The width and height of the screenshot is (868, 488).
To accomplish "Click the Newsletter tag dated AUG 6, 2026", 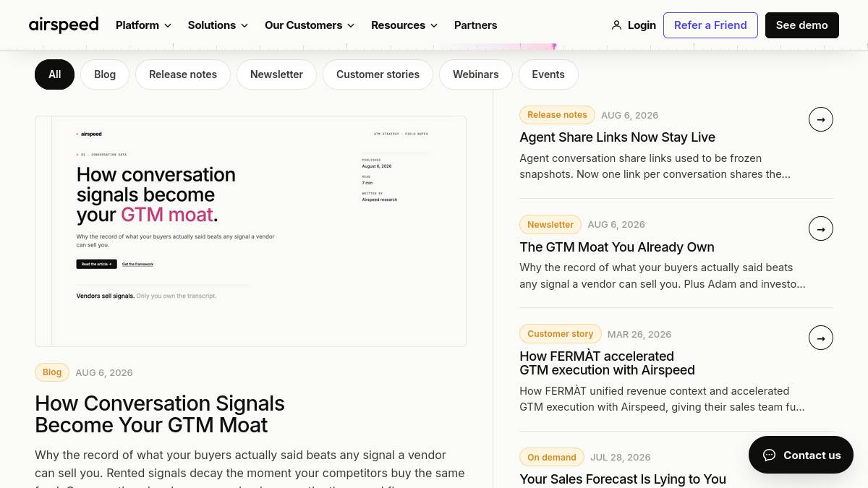I will coord(550,225).
